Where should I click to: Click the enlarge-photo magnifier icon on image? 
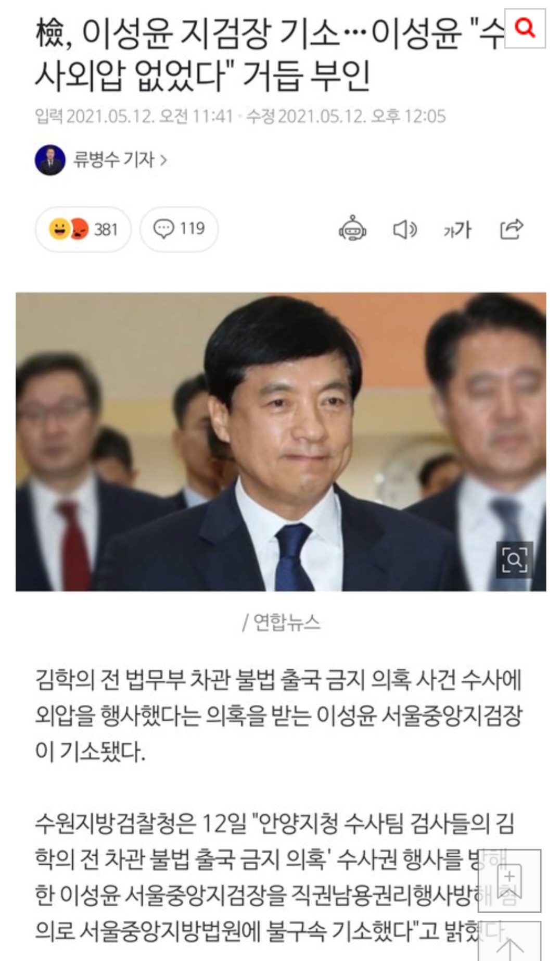pyautogui.click(x=514, y=559)
